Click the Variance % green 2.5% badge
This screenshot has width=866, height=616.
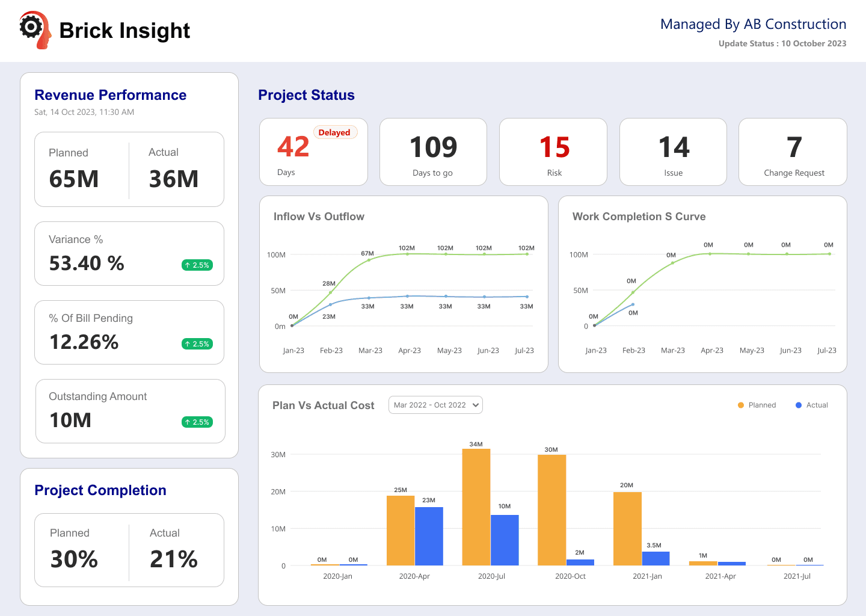coord(197,265)
